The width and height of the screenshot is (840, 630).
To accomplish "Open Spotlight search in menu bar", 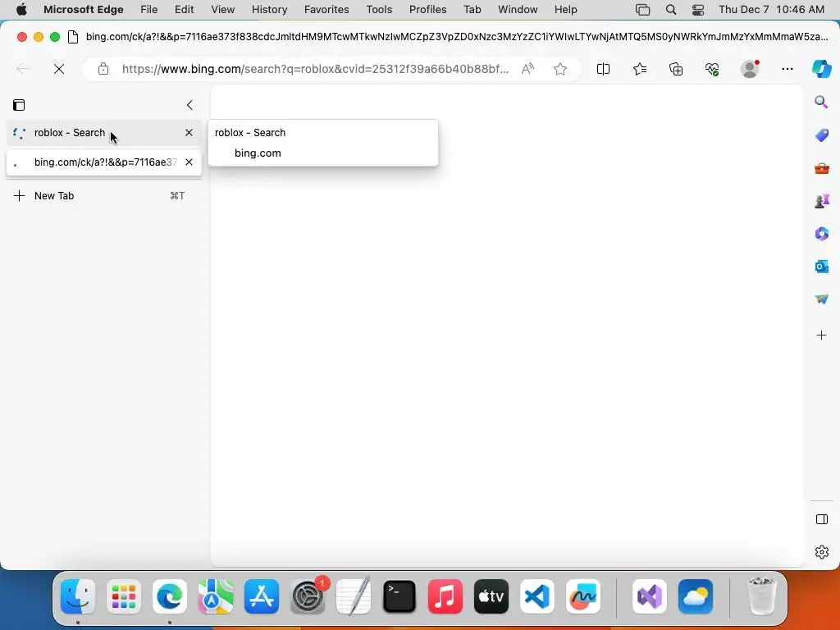I will pyautogui.click(x=671, y=10).
